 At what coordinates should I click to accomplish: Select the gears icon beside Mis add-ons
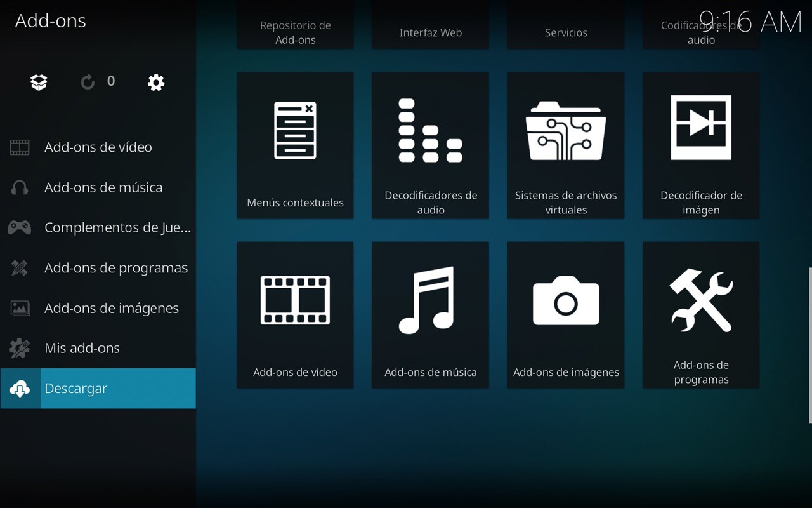[x=20, y=347]
